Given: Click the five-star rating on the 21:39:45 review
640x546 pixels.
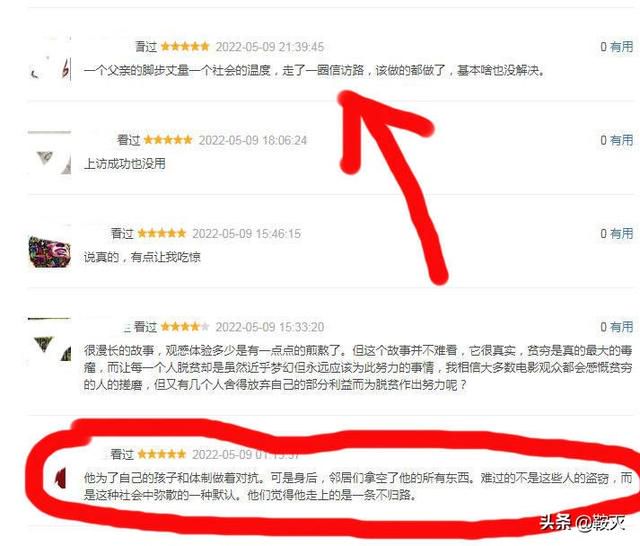Looking at the screenshot, I should pos(185,47).
